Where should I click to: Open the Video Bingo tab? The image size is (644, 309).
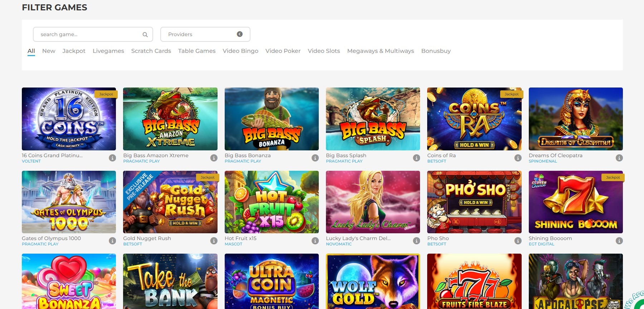coord(240,51)
